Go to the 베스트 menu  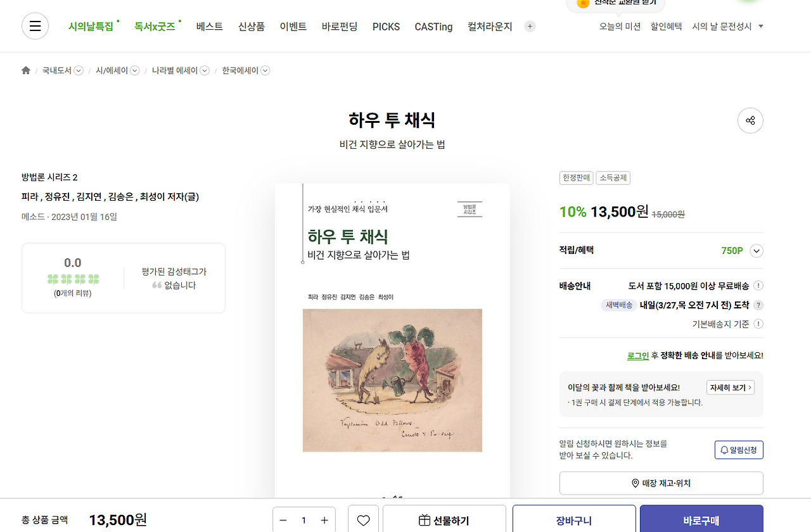coord(210,27)
